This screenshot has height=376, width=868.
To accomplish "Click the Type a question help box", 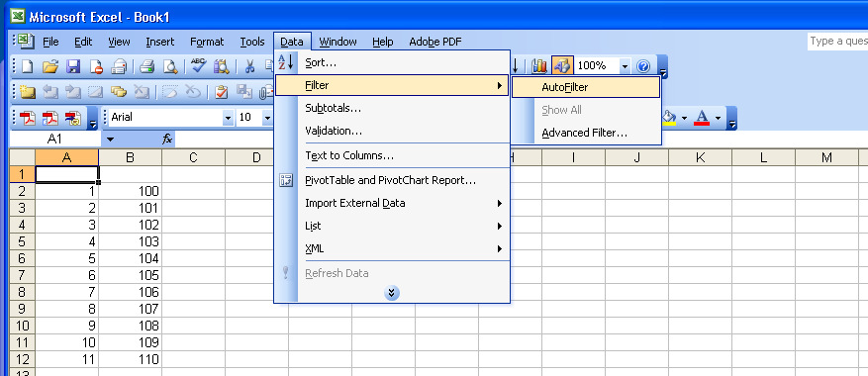I will (x=837, y=41).
